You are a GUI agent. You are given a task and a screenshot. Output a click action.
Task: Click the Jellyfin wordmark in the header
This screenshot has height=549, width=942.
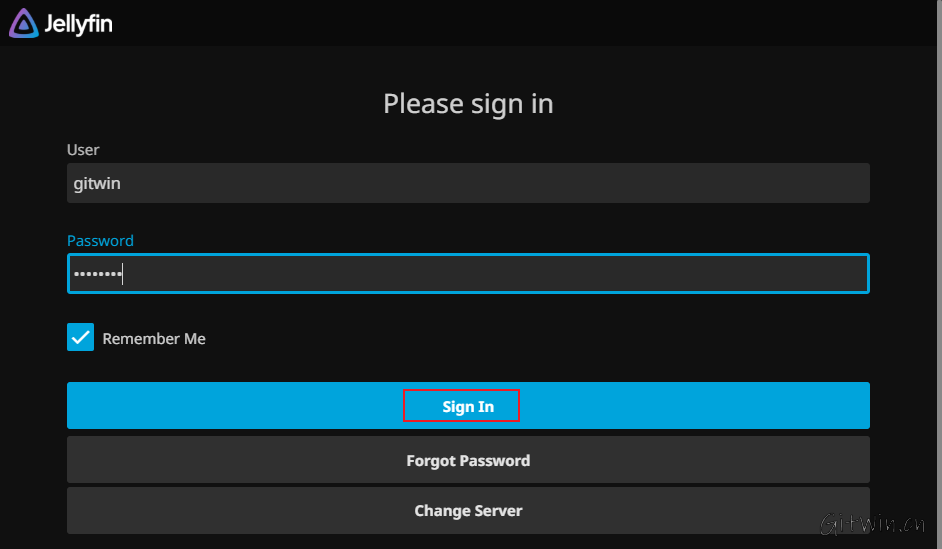pyautogui.click(x=78, y=24)
